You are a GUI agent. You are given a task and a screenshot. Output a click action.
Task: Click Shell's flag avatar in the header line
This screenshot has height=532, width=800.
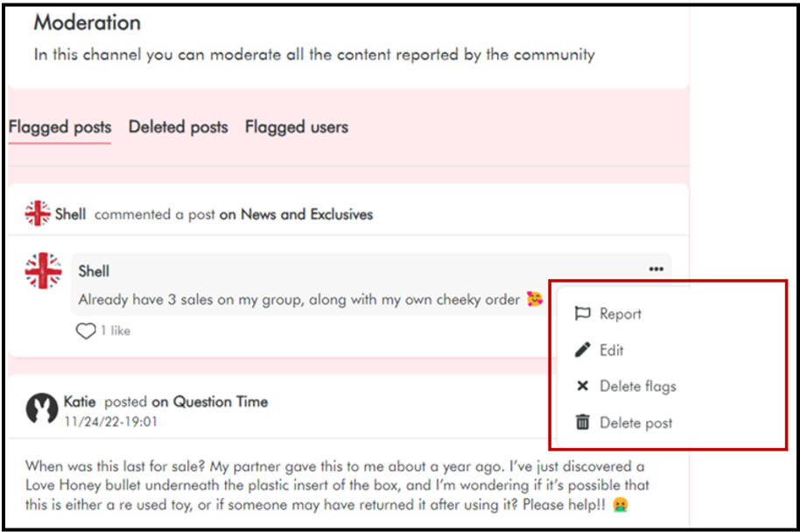[x=38, y=213]
